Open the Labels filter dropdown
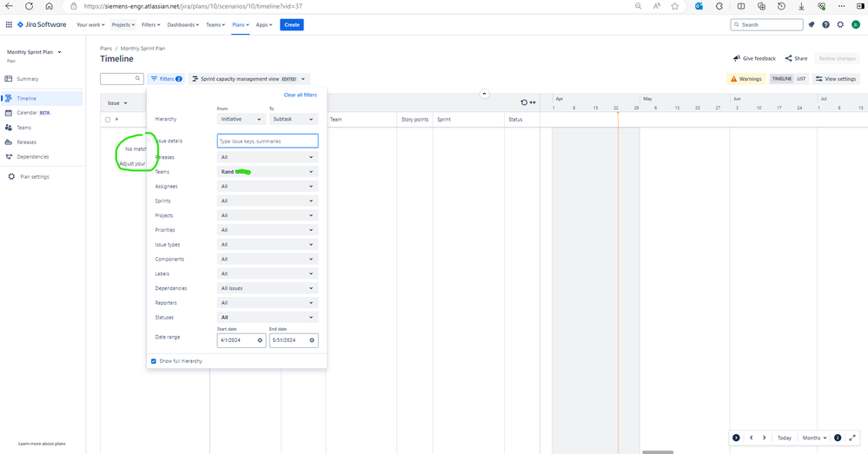 (x=268, y=273)
